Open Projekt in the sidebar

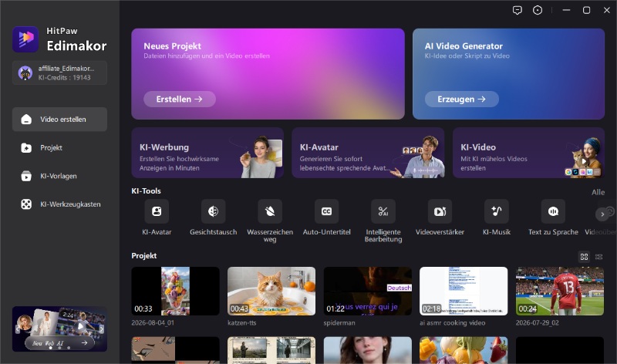point(59,147)
